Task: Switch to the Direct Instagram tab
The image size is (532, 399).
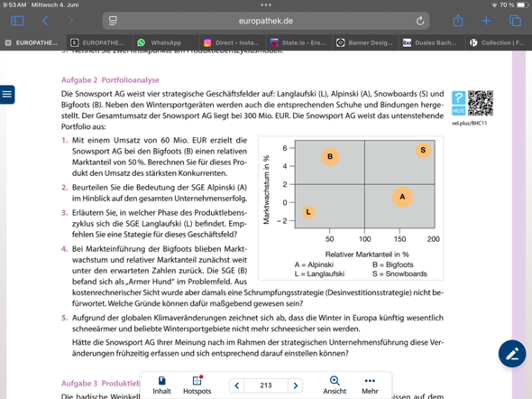Action: coord(233,42)
